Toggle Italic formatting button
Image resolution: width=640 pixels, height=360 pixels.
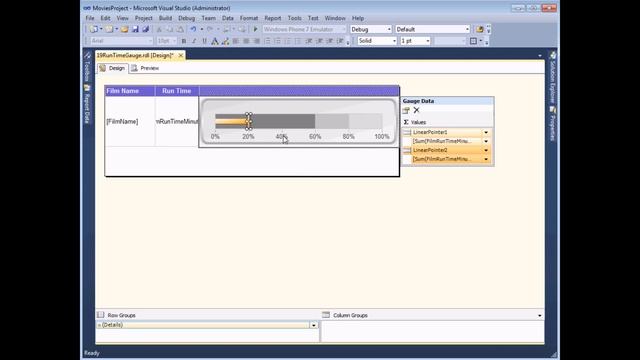pyautogui.click(x=194, y=41)
